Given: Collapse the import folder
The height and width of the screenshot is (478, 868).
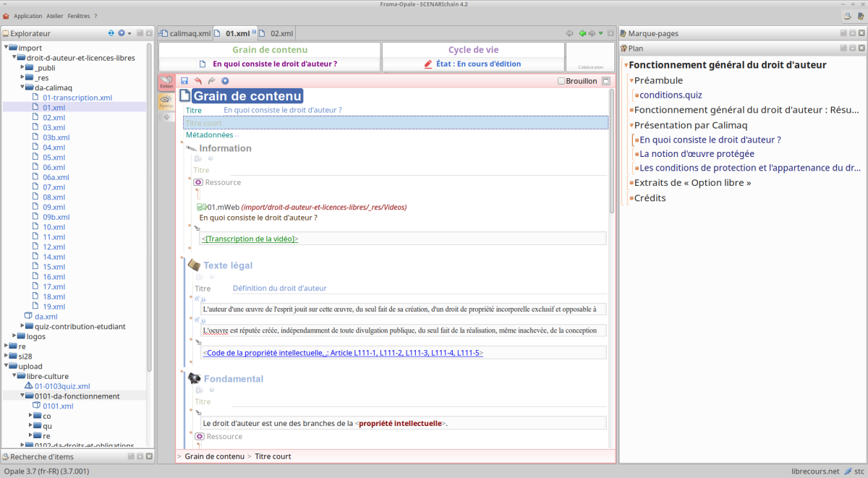Looking at the screenshot, I should [6, 48].
